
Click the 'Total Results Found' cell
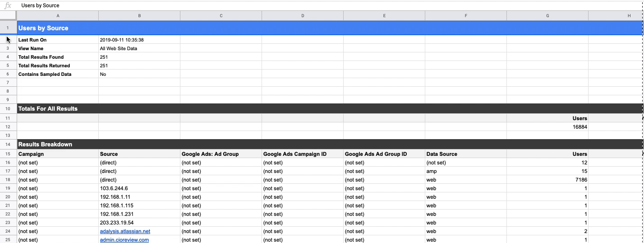[58, 57]
